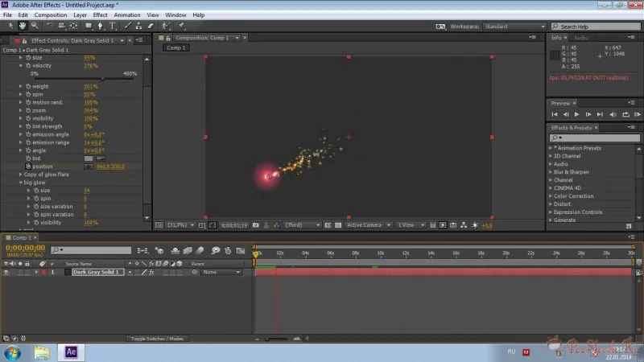Select the Hand tool in the toolbar
The width and height of the screenshot is (644, 362).
(x=23, y=26)
